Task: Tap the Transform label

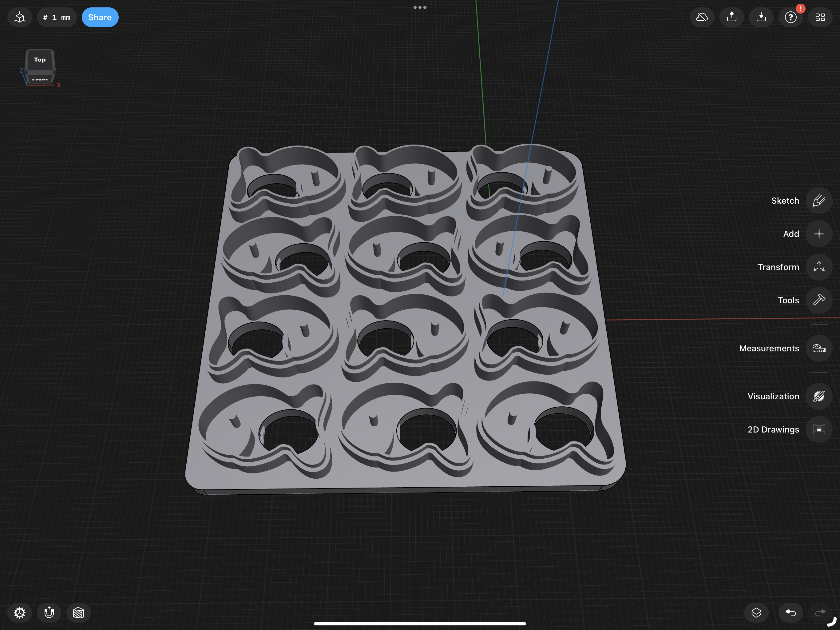Action: point(778,267)
